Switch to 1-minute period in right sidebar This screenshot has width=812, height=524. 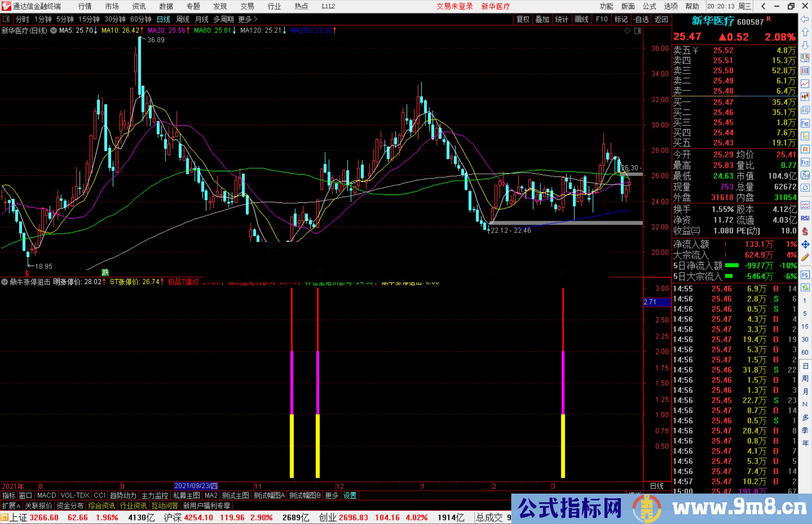(805, 301)
